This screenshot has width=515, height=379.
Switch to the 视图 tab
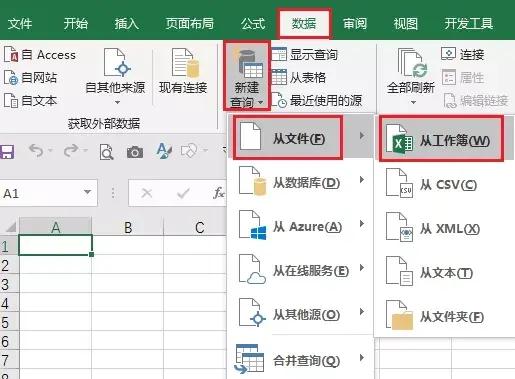click(406, 23)
